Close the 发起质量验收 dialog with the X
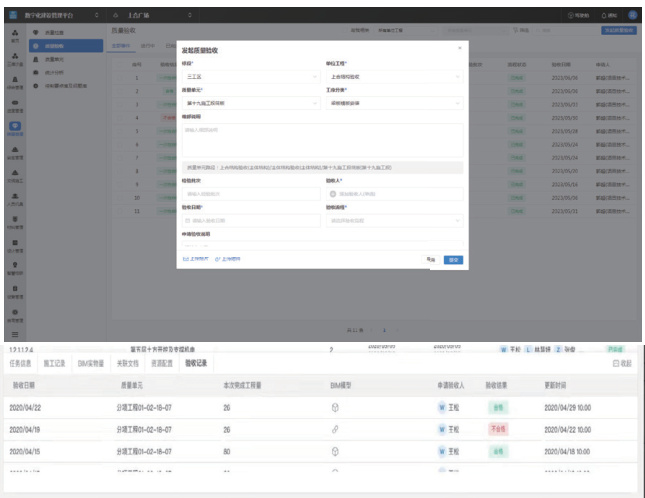Image resolution: width=645 pixels, height=498 pixels. coord(460,48)
